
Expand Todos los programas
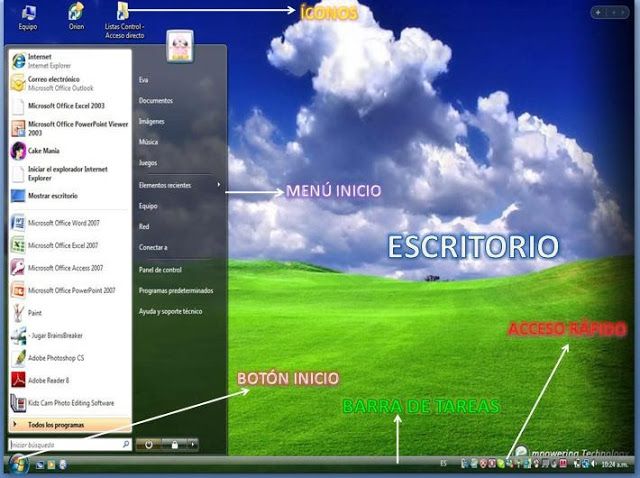70,425
